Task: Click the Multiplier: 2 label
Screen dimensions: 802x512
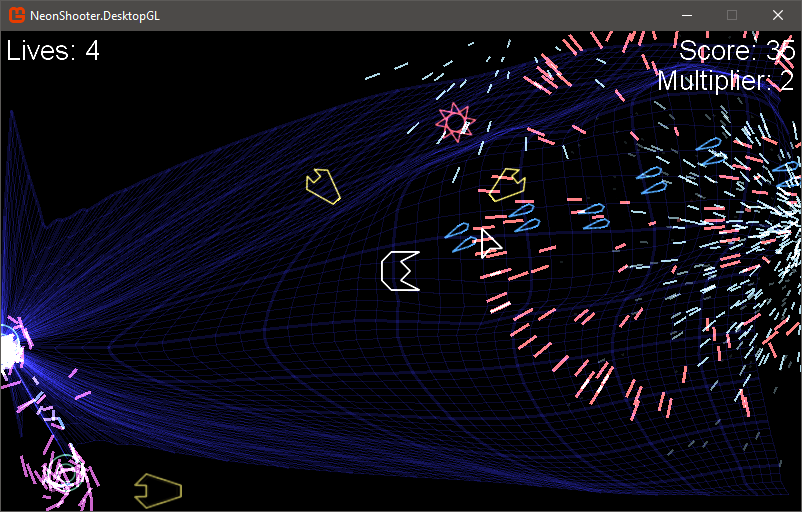Action: point(725,82)
